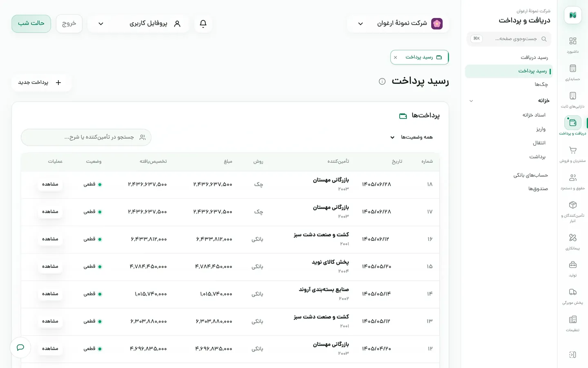The width and height of the screenshot is (588, 368).
Task: Open the مشتریان و فروش cart icon
Action: click(x=572, y=150)
